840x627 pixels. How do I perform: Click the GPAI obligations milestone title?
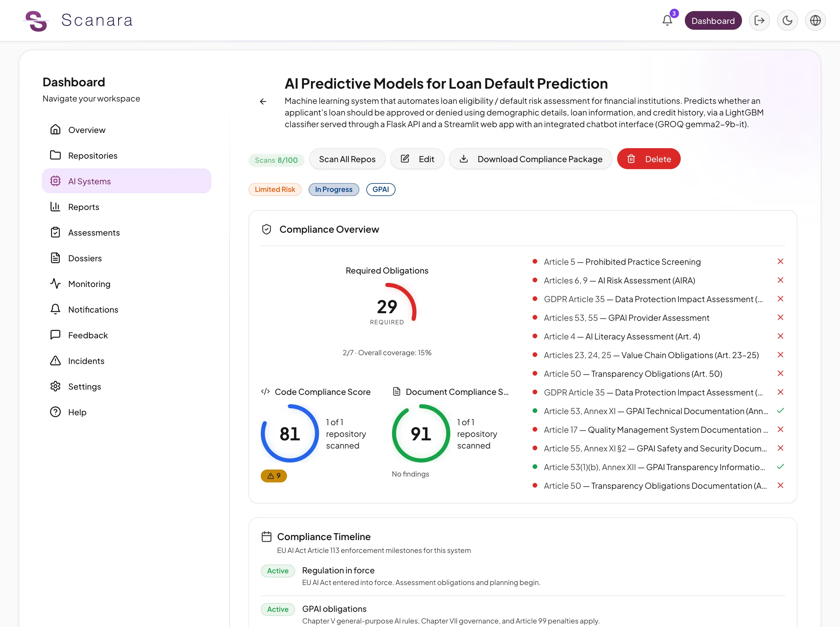click(x=335, y=609)
